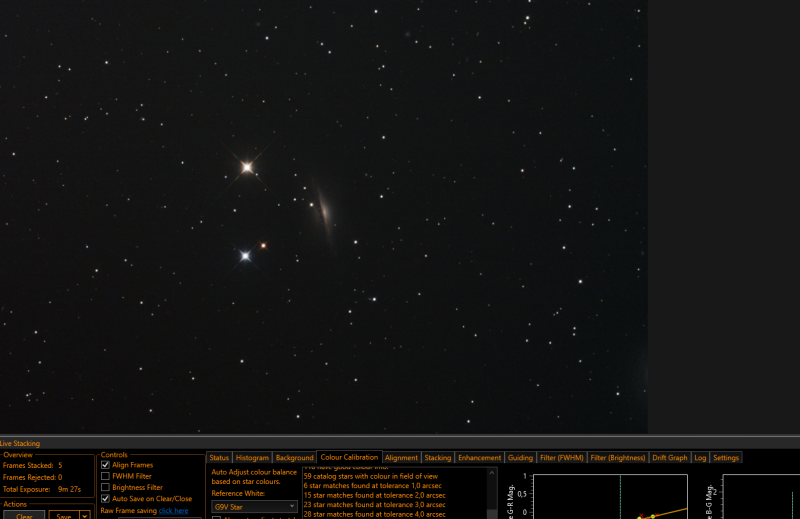Click the Frames Rejected: 0 readout
Screen dimensions: 800x519
(x=33, y=477)
